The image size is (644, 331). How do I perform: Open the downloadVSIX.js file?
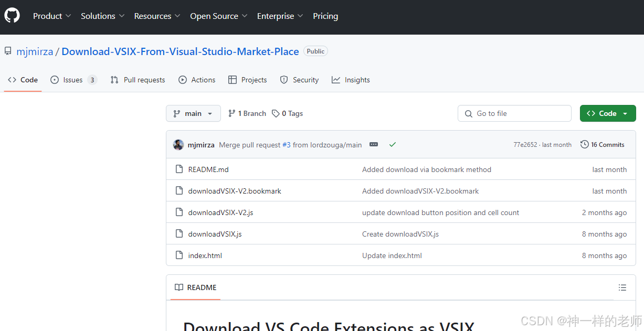click(215, 234)
